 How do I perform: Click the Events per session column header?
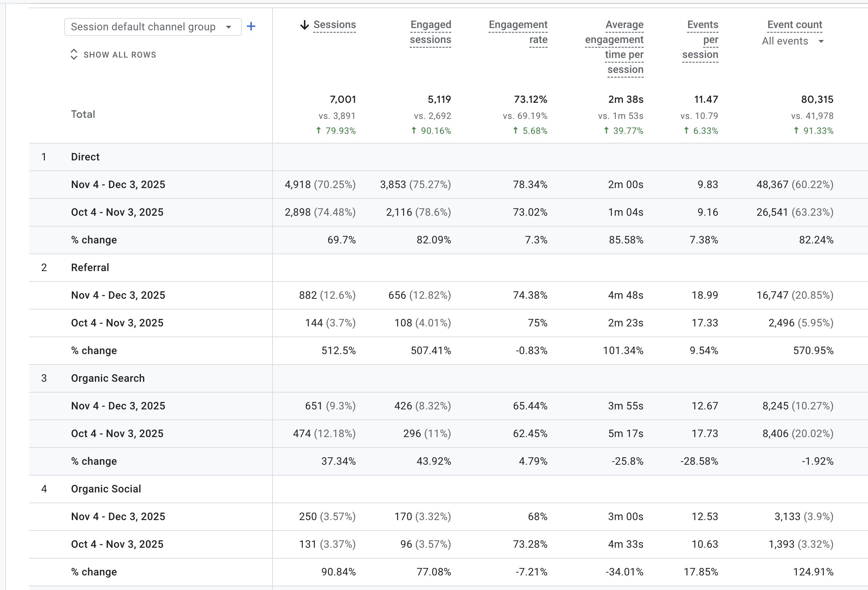click(x=702, y=39)
